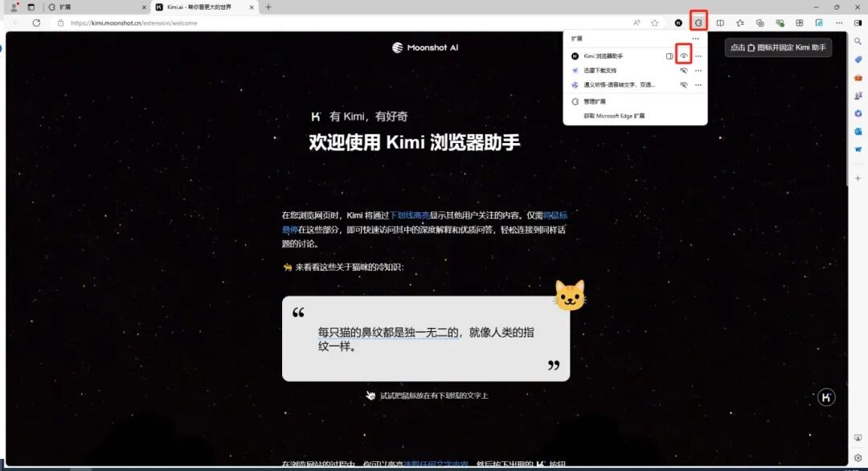Viewport: 868px width, 471px height.
Task: Open the Tools briefcase in sidebar
Action: click(x=858, y=77)
